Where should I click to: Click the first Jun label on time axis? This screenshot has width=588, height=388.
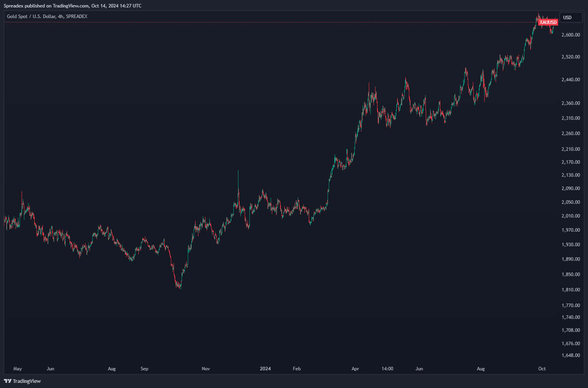pyautogui.click(x=50, y=369)
